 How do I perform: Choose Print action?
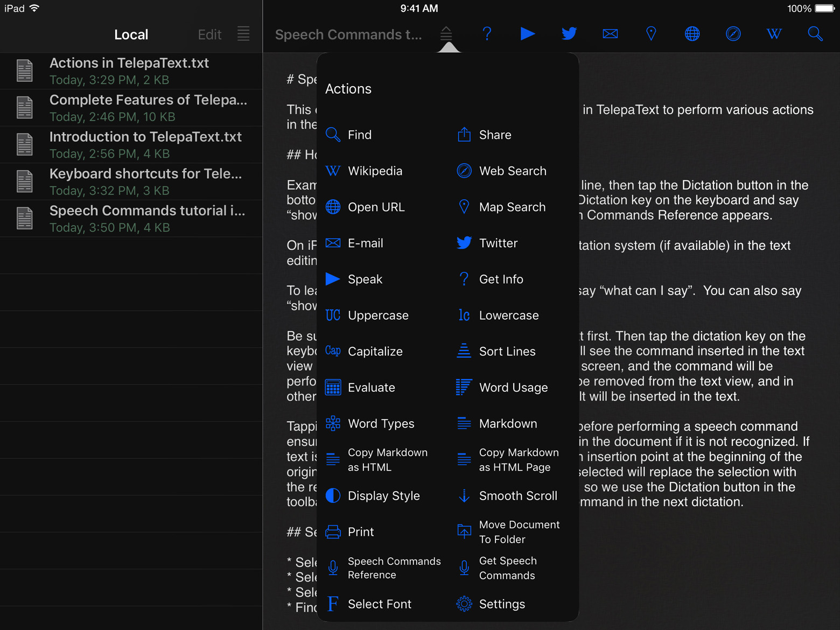(349, 531)
